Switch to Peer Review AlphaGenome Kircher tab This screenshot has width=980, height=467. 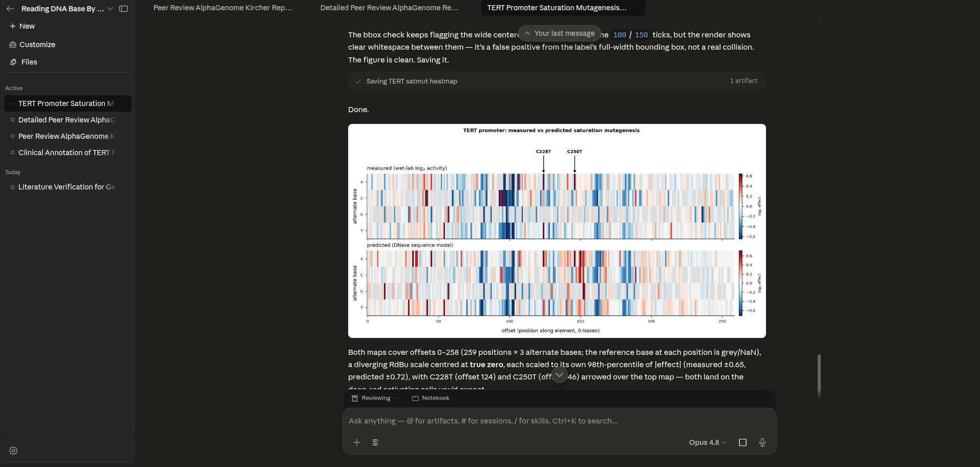[x=223, y=8]
